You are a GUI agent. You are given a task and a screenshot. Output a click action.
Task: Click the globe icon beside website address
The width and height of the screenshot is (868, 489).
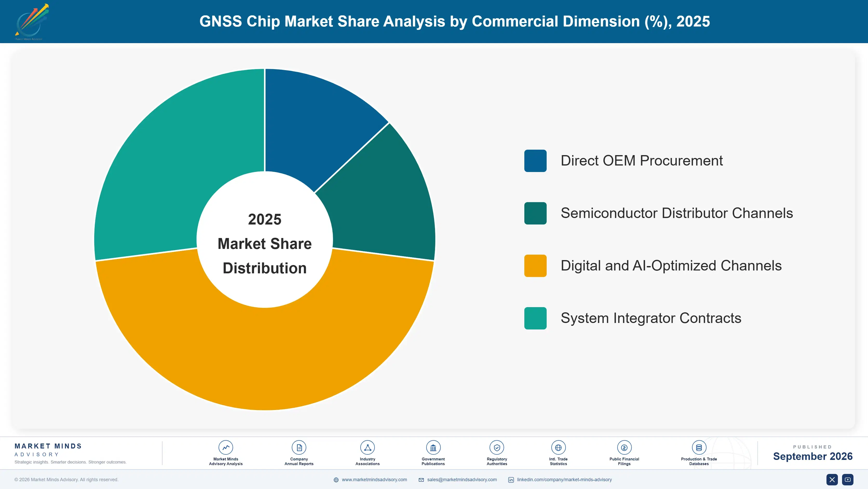point(336,480)
